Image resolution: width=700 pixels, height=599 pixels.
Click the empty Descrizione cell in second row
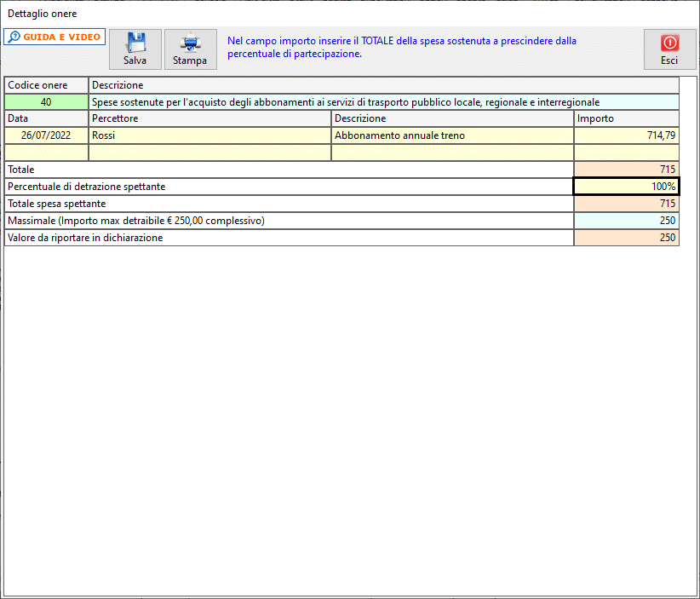[452, 153]
